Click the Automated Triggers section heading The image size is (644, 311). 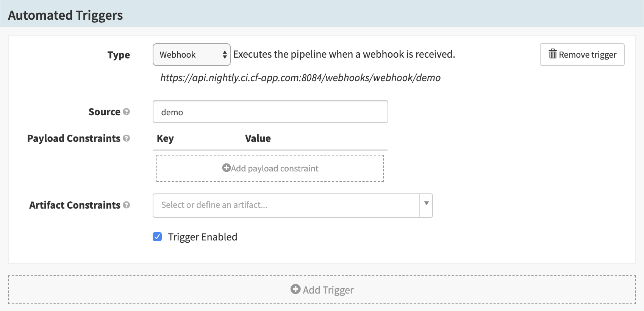click(x=66, y=15)
